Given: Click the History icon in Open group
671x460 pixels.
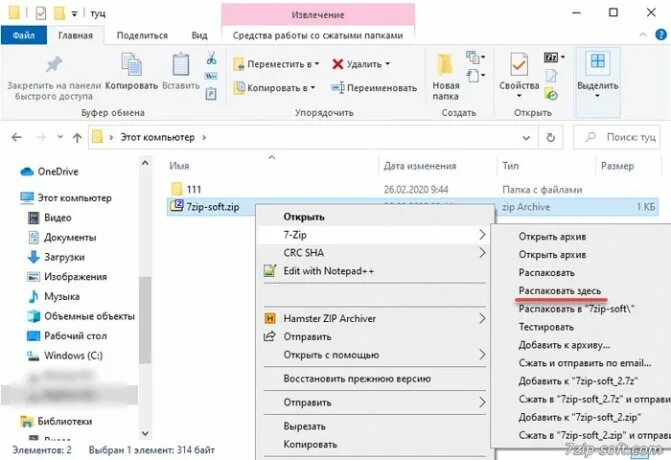Looking at the screenshot, I should pos(551,94).
